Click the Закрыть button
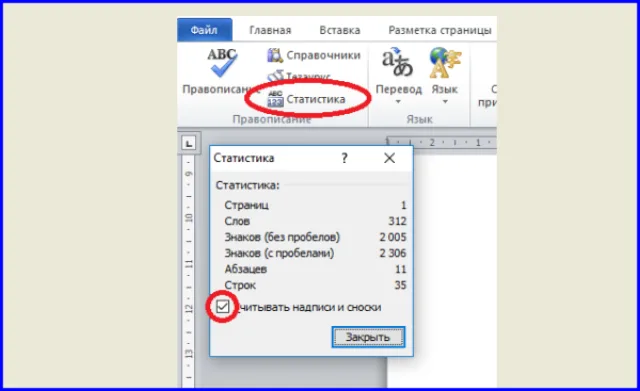This screenshot has width=640, height=391. (x=368, y=337)
